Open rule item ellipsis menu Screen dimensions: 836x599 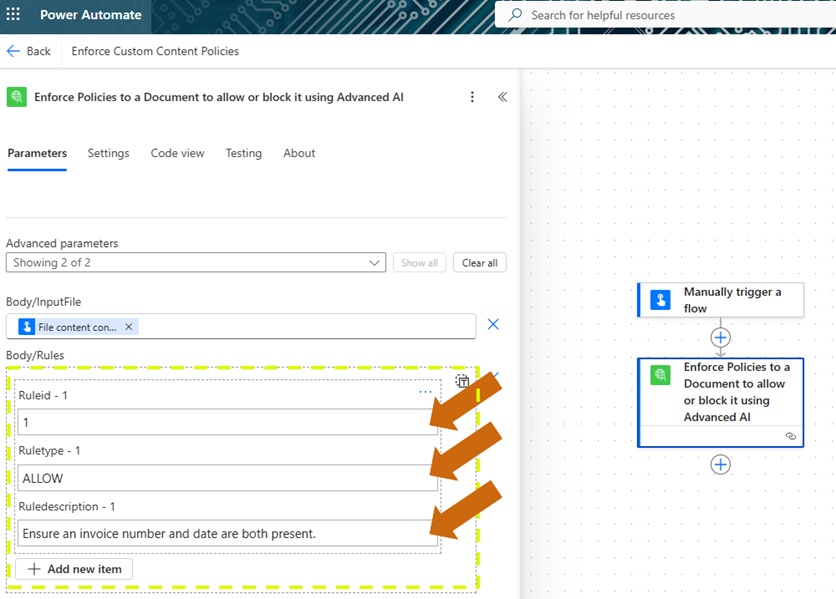click(425, 393)
